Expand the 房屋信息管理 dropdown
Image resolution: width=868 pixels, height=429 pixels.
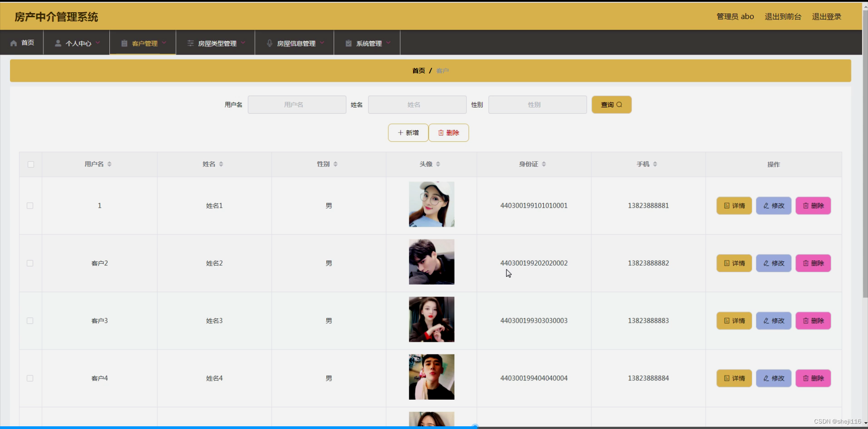(x=323, y=43)
